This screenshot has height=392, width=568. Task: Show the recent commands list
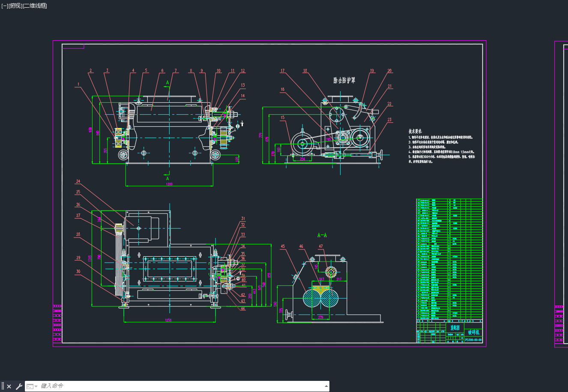[32, 386]
